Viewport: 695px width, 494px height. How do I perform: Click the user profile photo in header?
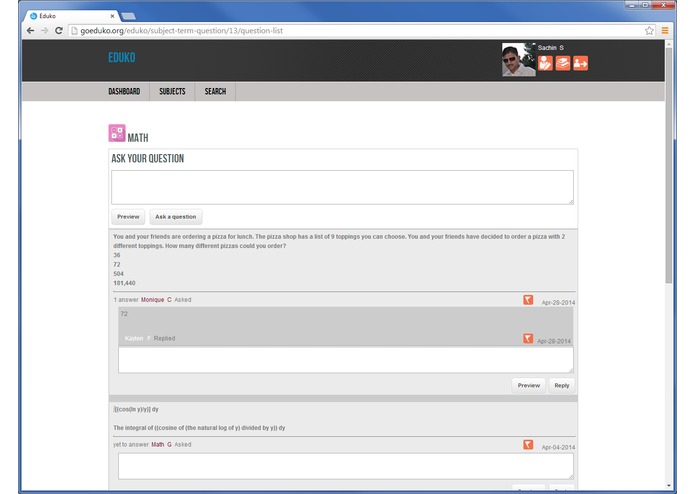(519, 59)
